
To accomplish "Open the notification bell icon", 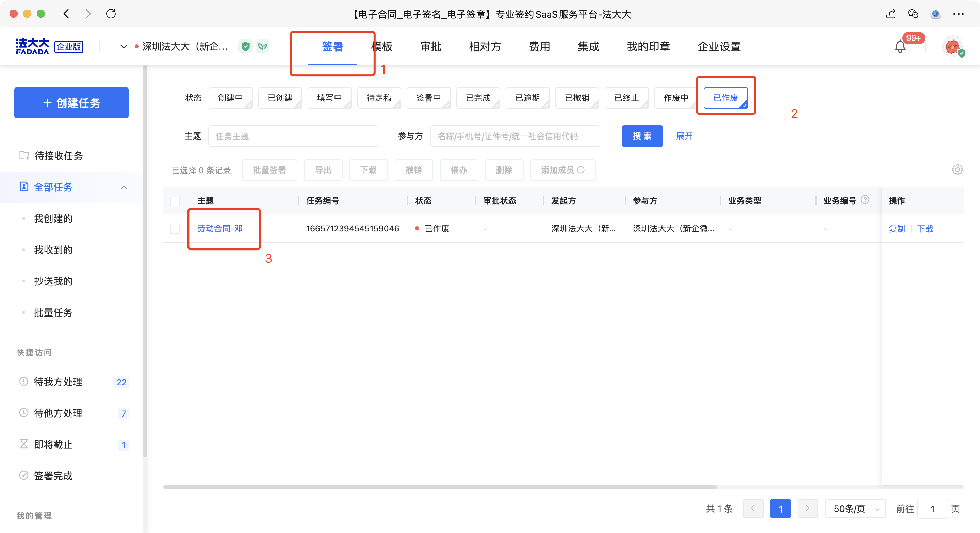I will click(900, 47).
